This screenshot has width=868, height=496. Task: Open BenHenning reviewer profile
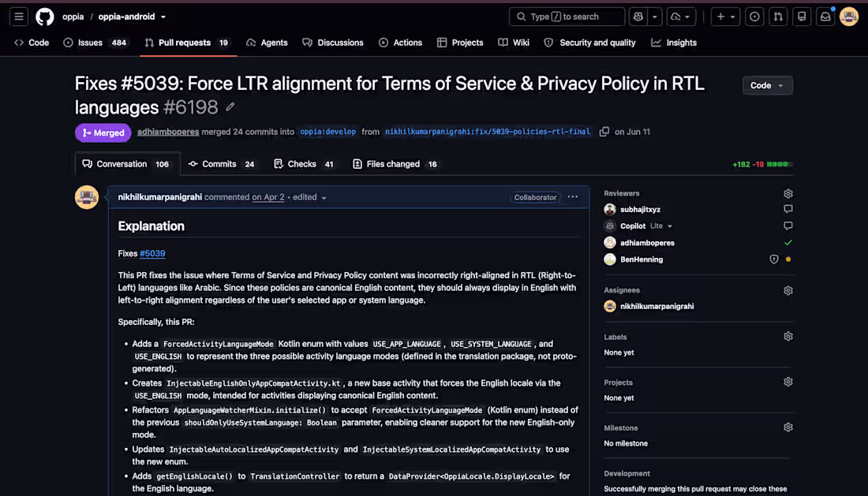pos(642,259)
